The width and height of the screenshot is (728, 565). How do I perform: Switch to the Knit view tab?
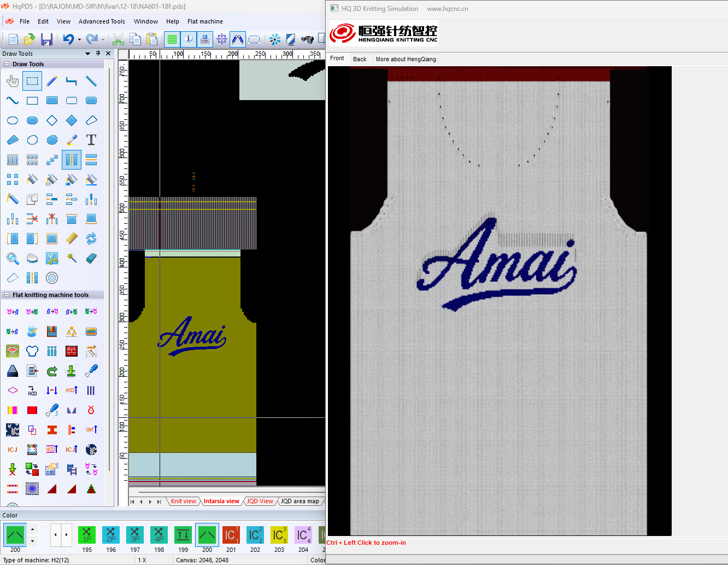[183, 501]
